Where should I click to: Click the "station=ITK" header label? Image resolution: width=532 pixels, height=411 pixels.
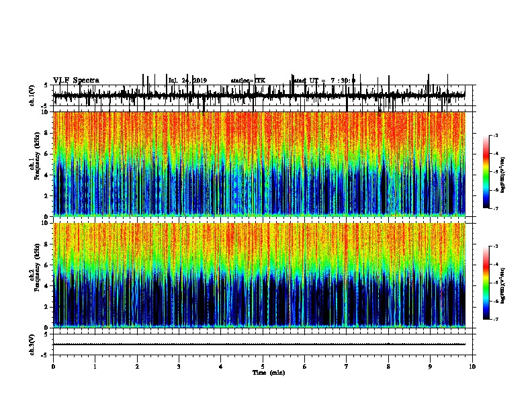pyautogui.click(x=248, y=81)
